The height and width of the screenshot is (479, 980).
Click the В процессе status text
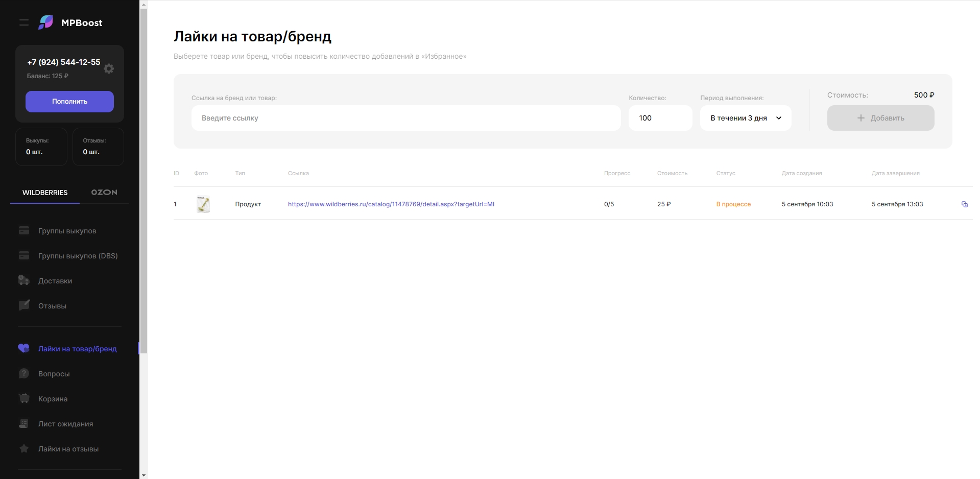733,204
